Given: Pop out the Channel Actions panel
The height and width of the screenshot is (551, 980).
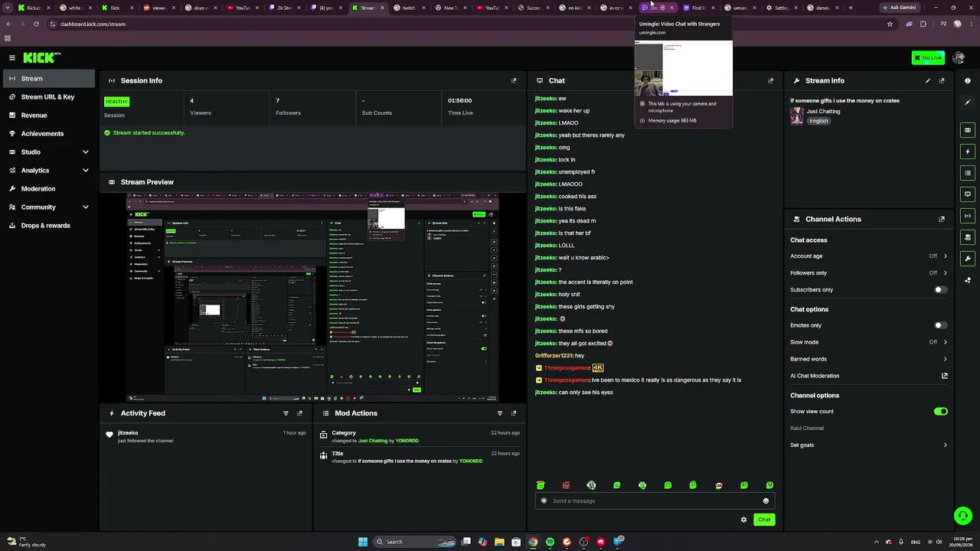Looking at the screenshot, I should pos(942,219).
